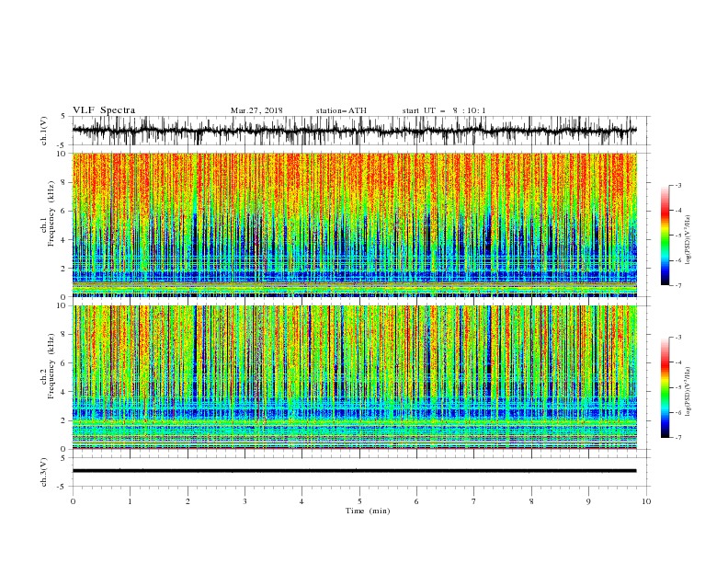728x563 pixels.
Task: Click the "6" kHz tick on ch.2 frequency axis
Action: [63, 363]
